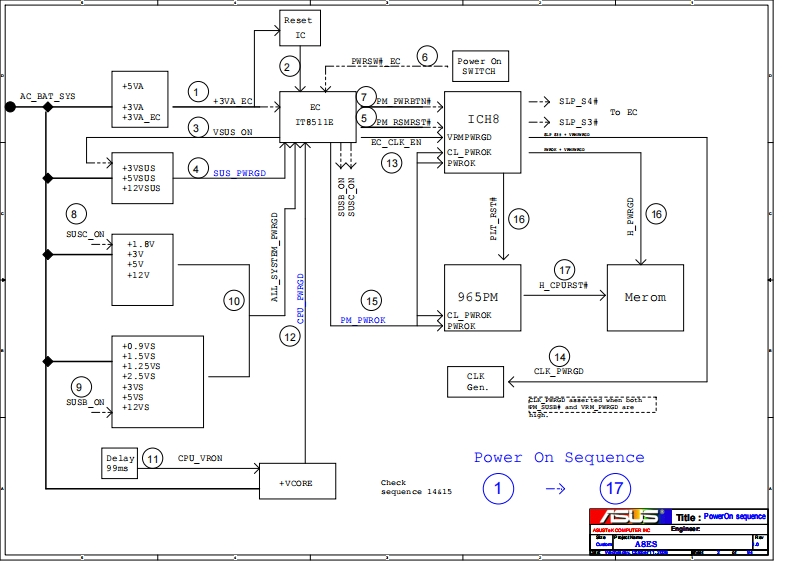The image size is (793, 561).
Task: Select the Reset IC box
Action: pos(297,27)
